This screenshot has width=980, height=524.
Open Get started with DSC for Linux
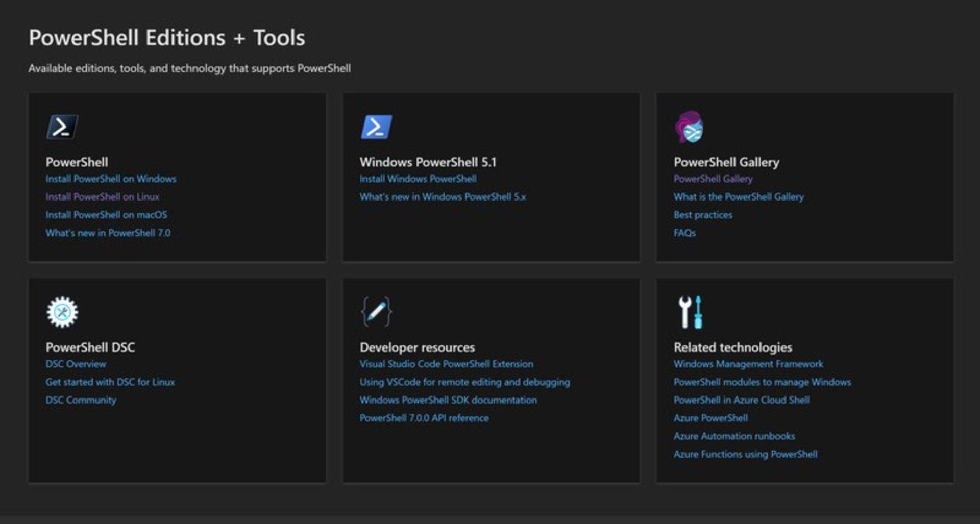[x=110, y=382]
